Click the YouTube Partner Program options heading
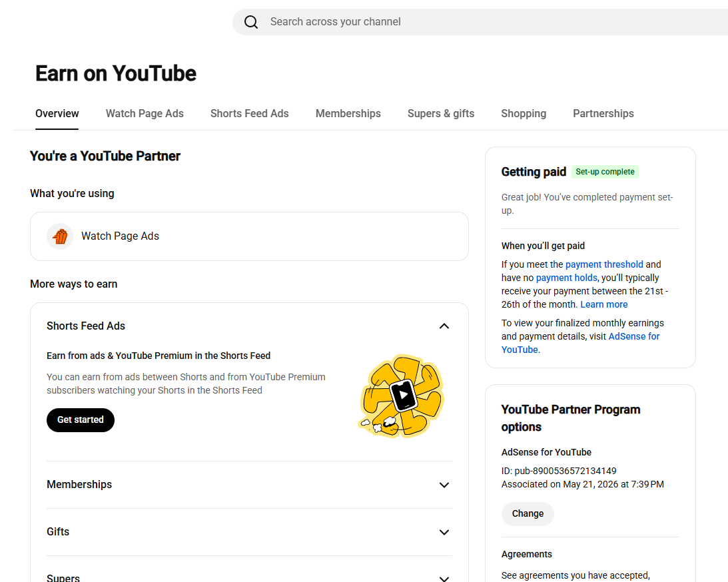Image resolution: width=728 pixels, height=582 pixels. click(571, 418)
